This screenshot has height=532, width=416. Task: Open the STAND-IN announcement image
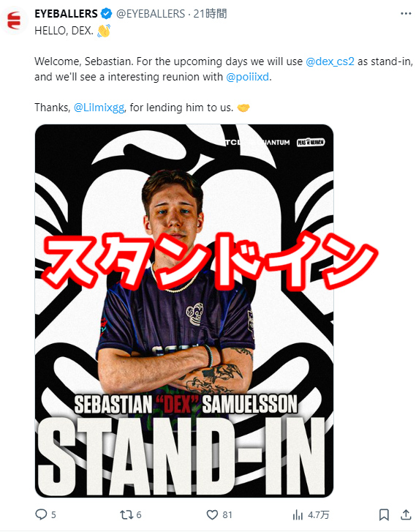click(184, 311)
